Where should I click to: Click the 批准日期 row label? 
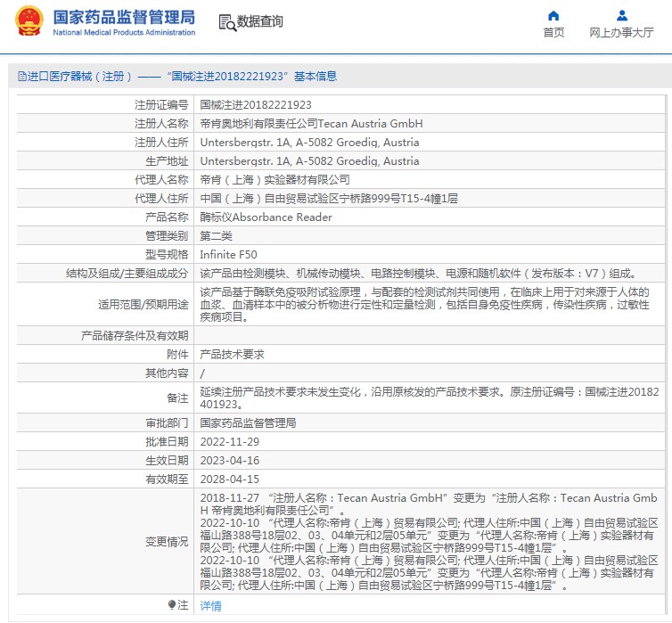coord(167,442)
